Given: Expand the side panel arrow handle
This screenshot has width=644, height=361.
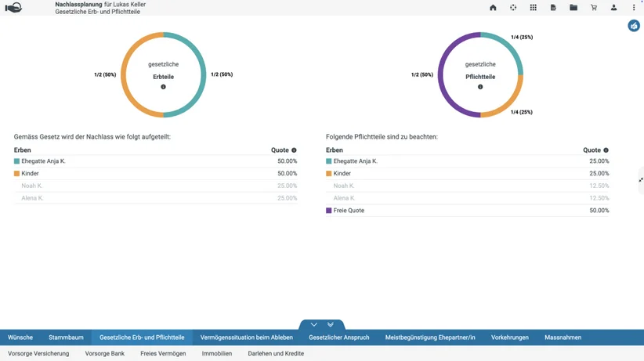Looking at the screenshot, I should click(x=641, y=180).
